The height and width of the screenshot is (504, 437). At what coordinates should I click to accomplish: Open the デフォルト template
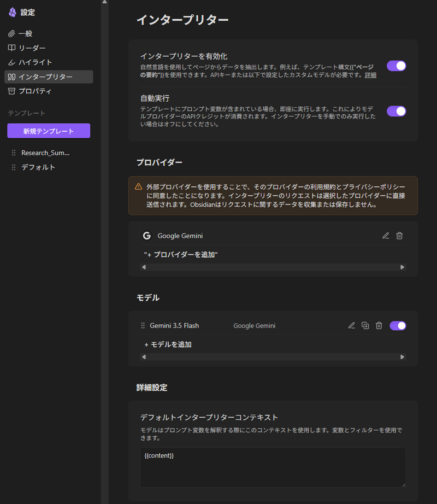click(38, 167)
